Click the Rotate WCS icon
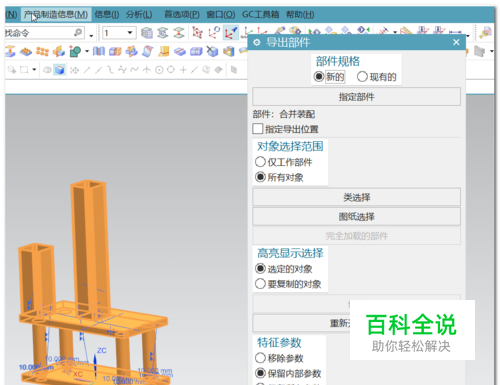The height and width of the screenshot is (385, 500). (214, 33)
